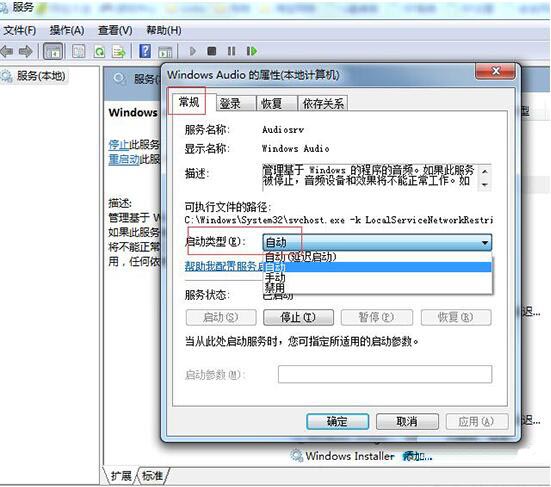Screen dimensions: 551x487
Task: Select the Windows Installer service row
Action: (x=361, y=456)
